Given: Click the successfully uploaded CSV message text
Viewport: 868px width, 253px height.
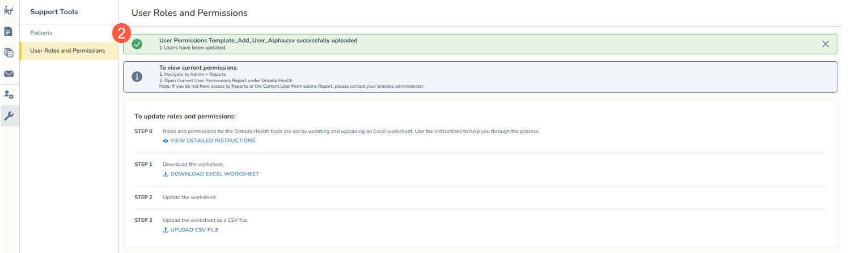Looking at the screenshot, I should (258, 41).
